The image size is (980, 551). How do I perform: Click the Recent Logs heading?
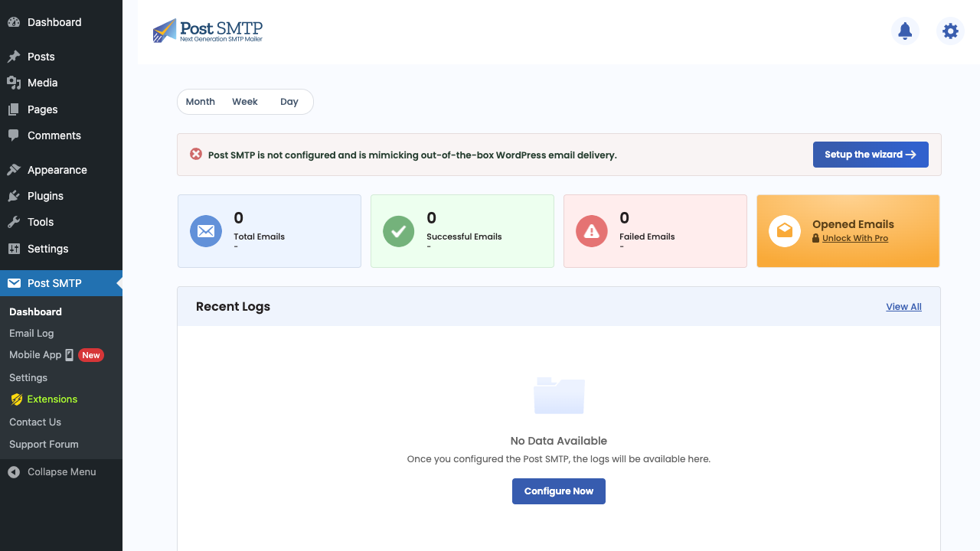[x=233, y=307]
